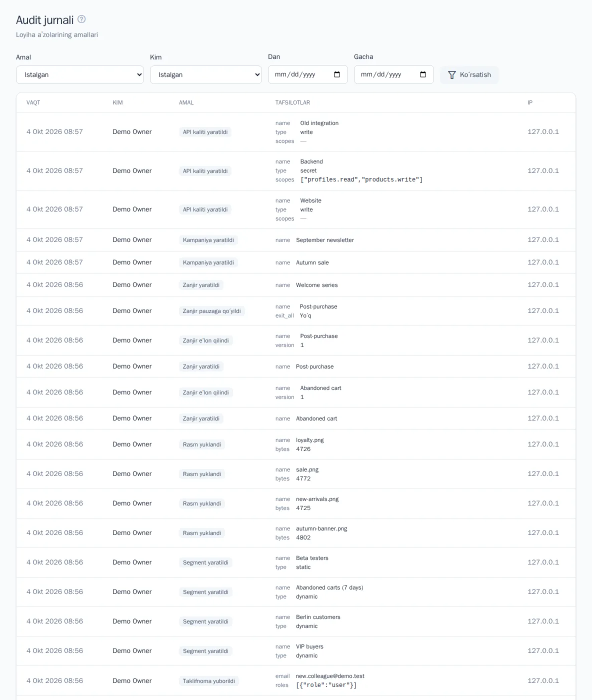Click the secret type value
This screenshot has width=592, height=700.
(308, 170)
